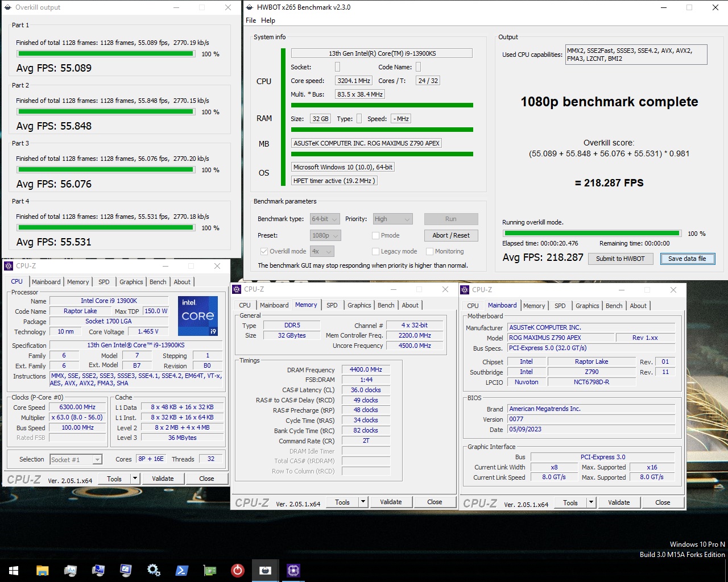The height and width of the screenshot is (582, 728).
Task: Open the green device card taskbar icon
Action: [209, 570]
